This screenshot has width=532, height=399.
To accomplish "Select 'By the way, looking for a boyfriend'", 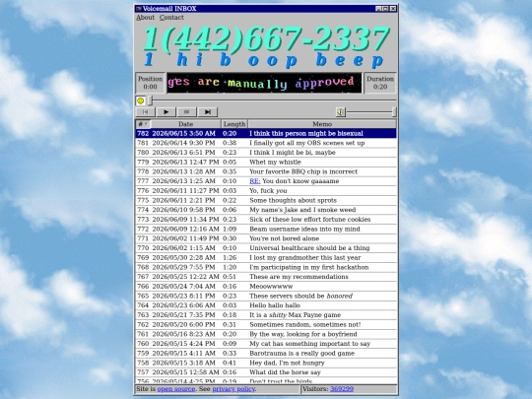I will coord(266,334).
